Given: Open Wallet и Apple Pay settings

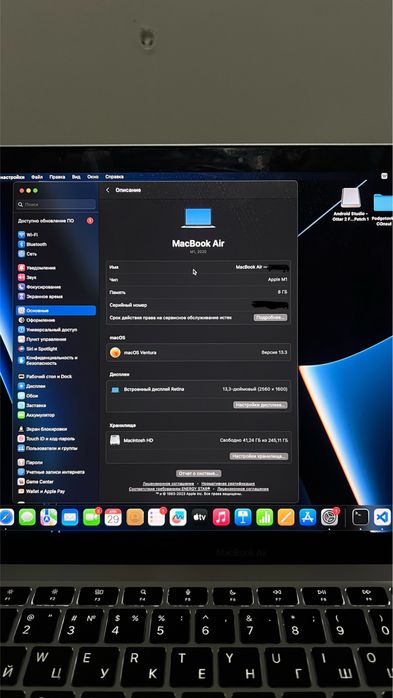Looking at the screenshot, I should (x=56, y=491).
